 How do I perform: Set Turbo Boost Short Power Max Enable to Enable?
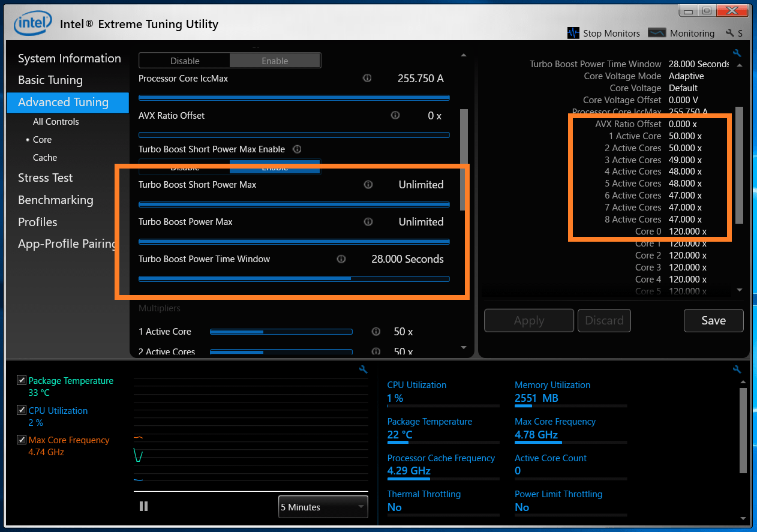click(275, 167)
